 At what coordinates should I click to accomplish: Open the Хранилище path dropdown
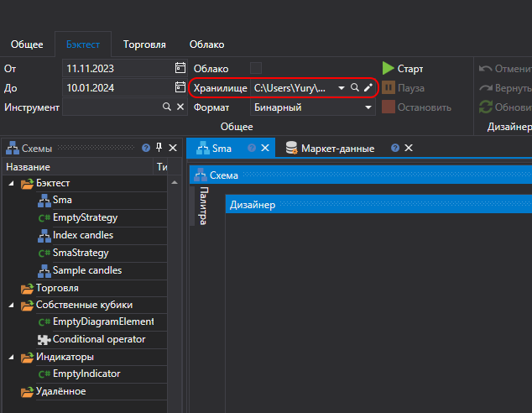click(342, 88)
